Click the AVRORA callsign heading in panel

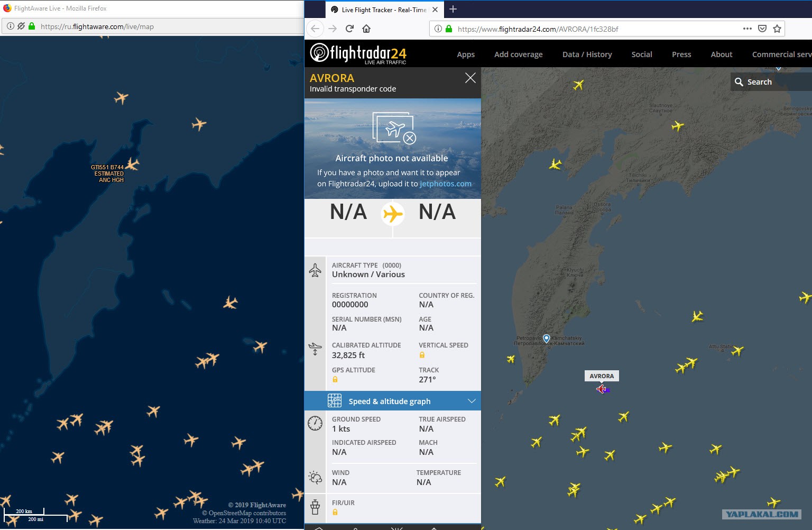pyautogui.click(x=332, y=78)
